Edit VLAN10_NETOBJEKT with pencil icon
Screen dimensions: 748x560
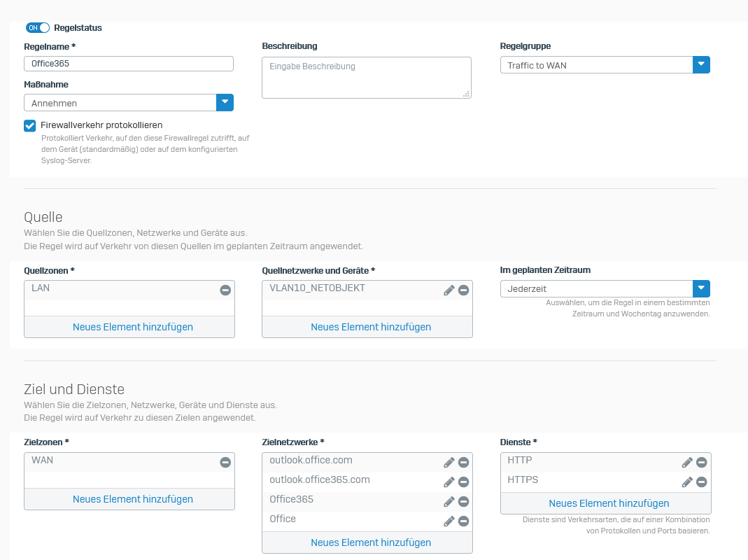449,290
